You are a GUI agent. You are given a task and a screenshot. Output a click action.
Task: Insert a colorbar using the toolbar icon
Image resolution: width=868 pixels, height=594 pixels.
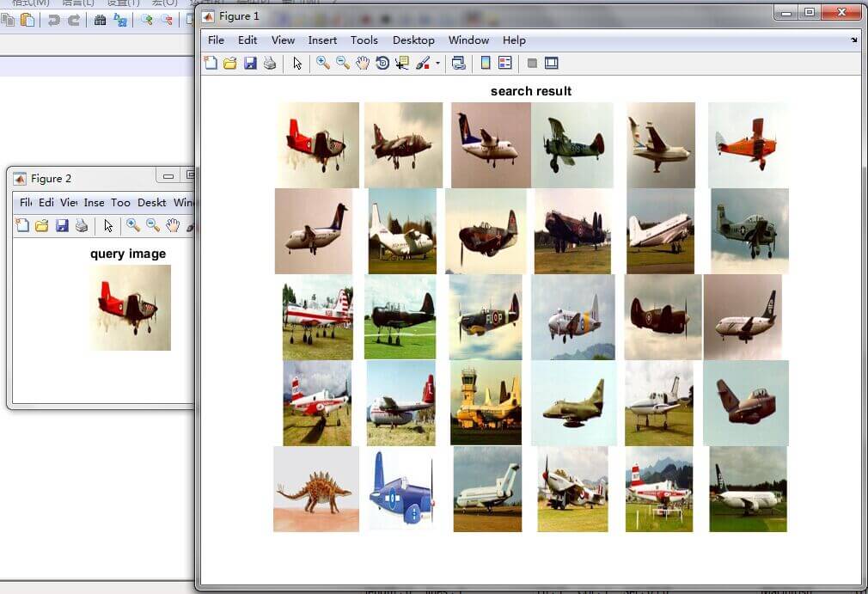coord(487,63)
